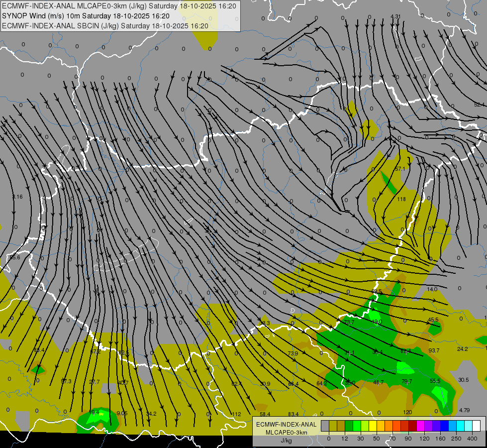
Task: Click the magenta swatch right of tick 120
Action: 420,426
